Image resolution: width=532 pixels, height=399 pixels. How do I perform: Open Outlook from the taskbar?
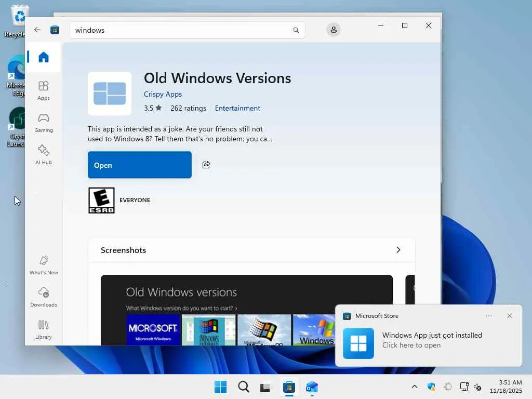[312, 387]
